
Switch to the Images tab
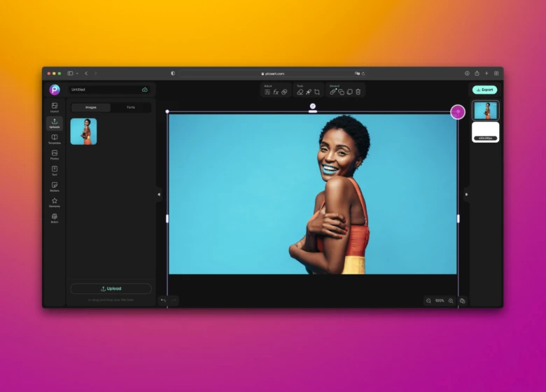[x=91, y=107]
